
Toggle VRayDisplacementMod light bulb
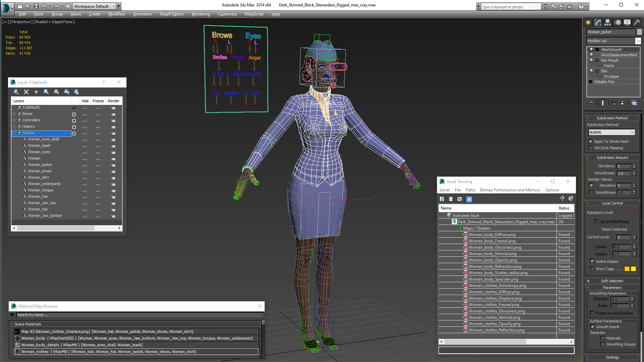click(591, 55)
